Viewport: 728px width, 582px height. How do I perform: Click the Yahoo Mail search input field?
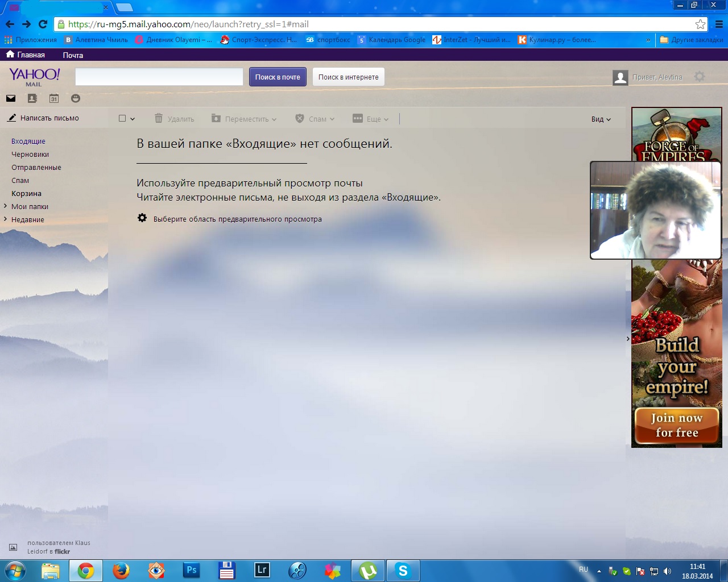pyautogui.click(x=159, y=77)
